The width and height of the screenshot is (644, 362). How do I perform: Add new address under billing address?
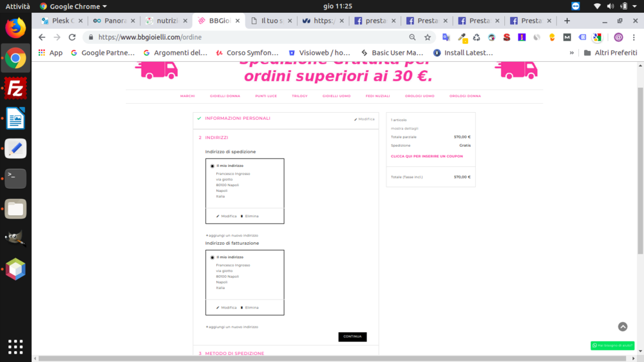tap(232, 327)
